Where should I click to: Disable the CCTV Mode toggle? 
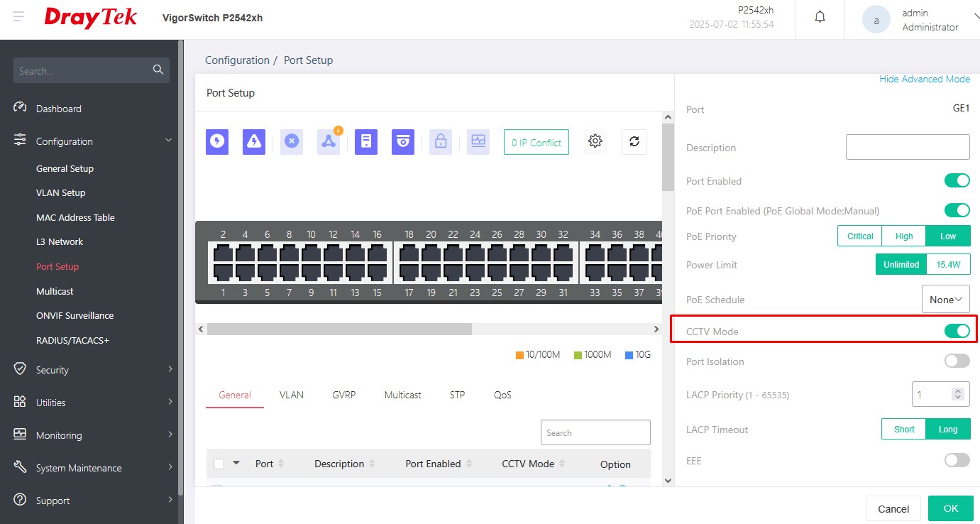(957, 331)
